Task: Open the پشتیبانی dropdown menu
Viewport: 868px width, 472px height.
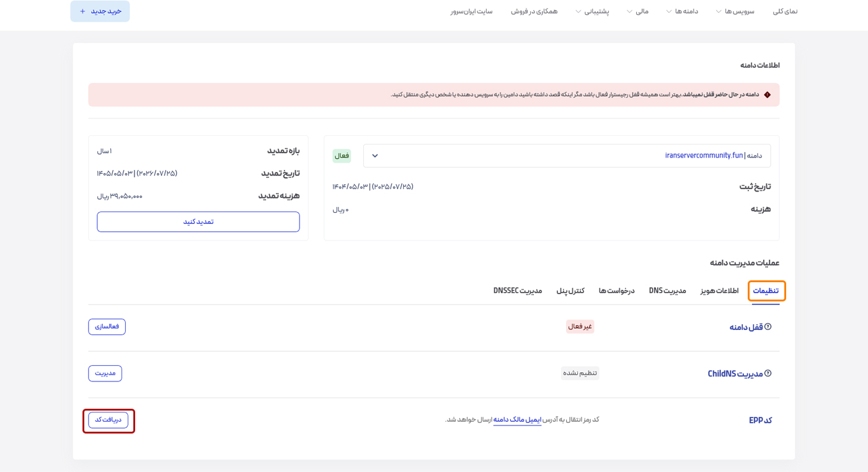Action: pyautogui.click(x=596, y=11)
